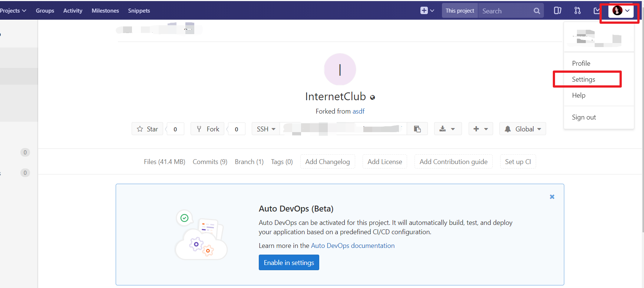644x288 pixels.
Task: Click Add License button
Action: click(x=385, y=162)
